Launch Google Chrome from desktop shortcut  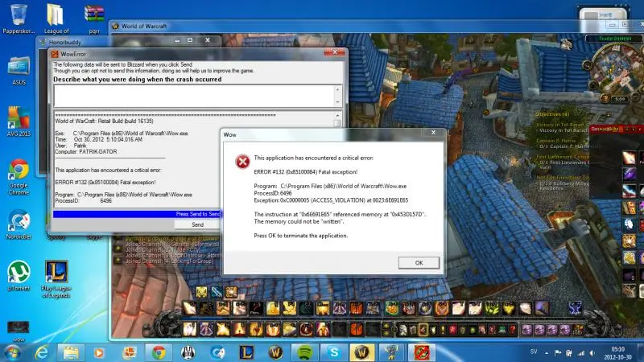click(x=19, y=176)
